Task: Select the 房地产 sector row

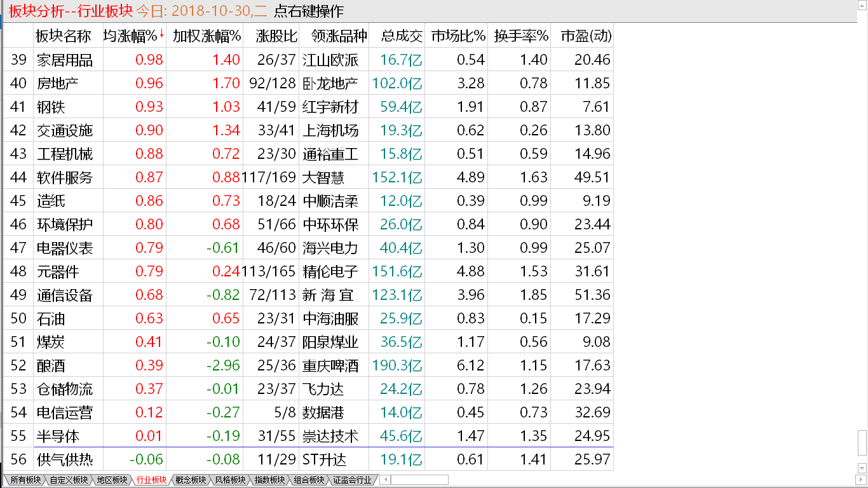Action: click(308, 83)
